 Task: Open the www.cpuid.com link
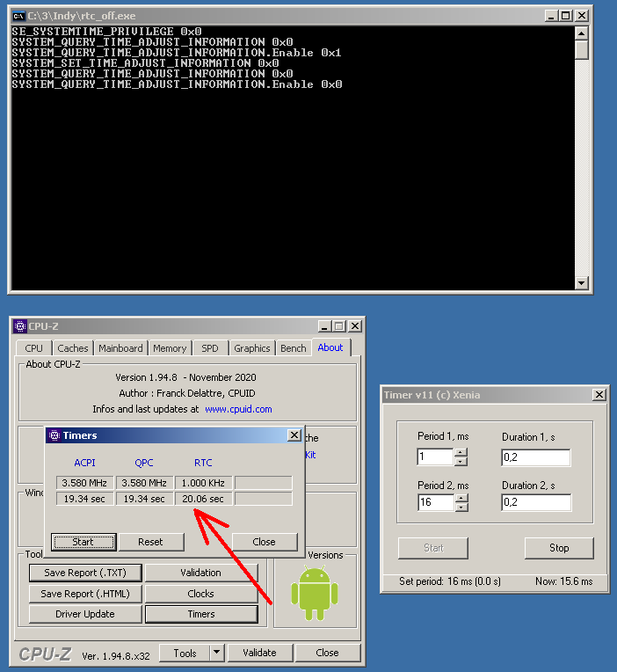tap(238, 409)
